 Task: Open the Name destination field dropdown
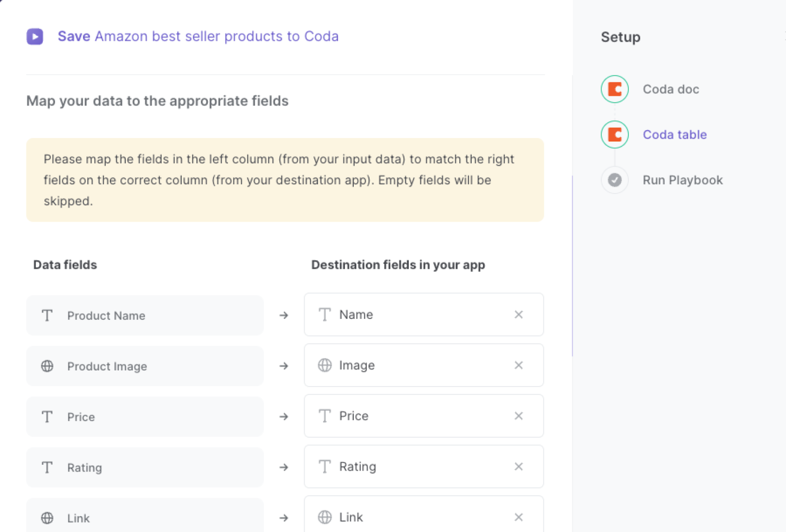coord(423,314)
